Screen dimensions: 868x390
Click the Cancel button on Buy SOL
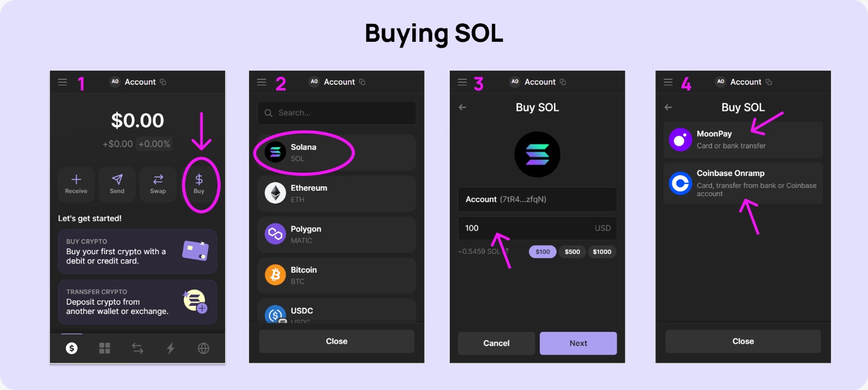[496, 343]
